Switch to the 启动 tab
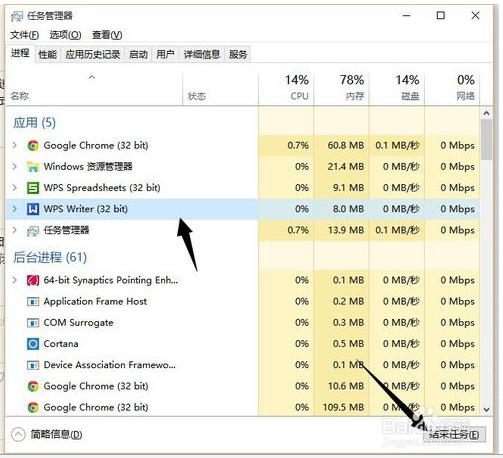 pyautogui.click(x=138, y=54)
